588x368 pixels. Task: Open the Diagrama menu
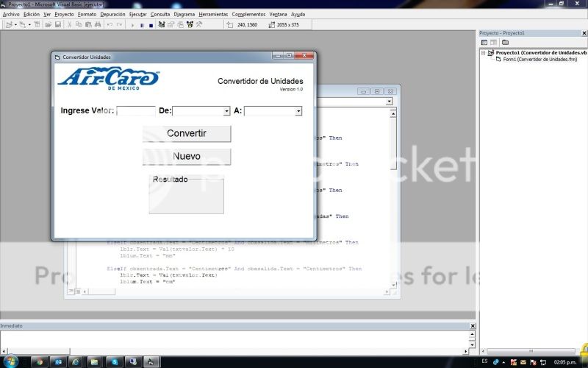[184, 14]
